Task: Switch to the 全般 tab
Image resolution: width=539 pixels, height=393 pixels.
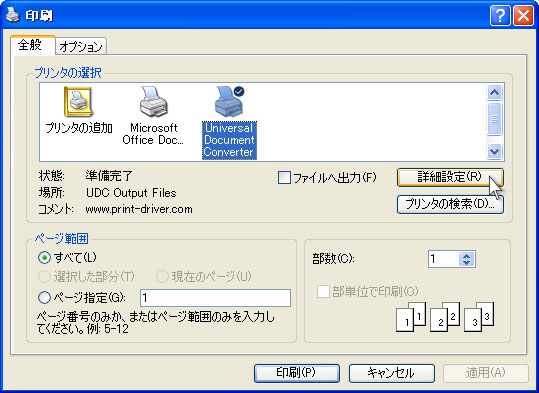Action: [x=33, y=45]
